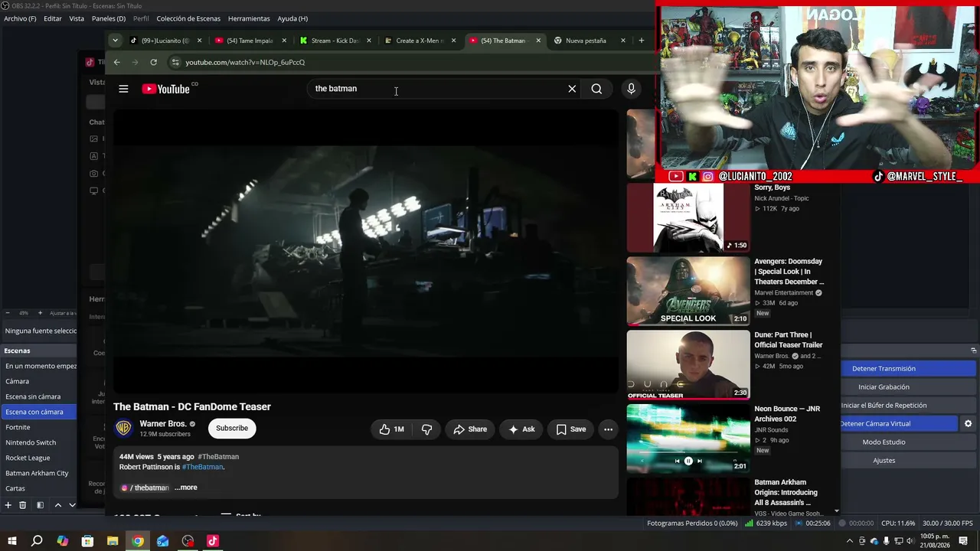Open the Paneles (D) menu in OBS
This screenshot has height=551, width=980.
pos(109,18)
